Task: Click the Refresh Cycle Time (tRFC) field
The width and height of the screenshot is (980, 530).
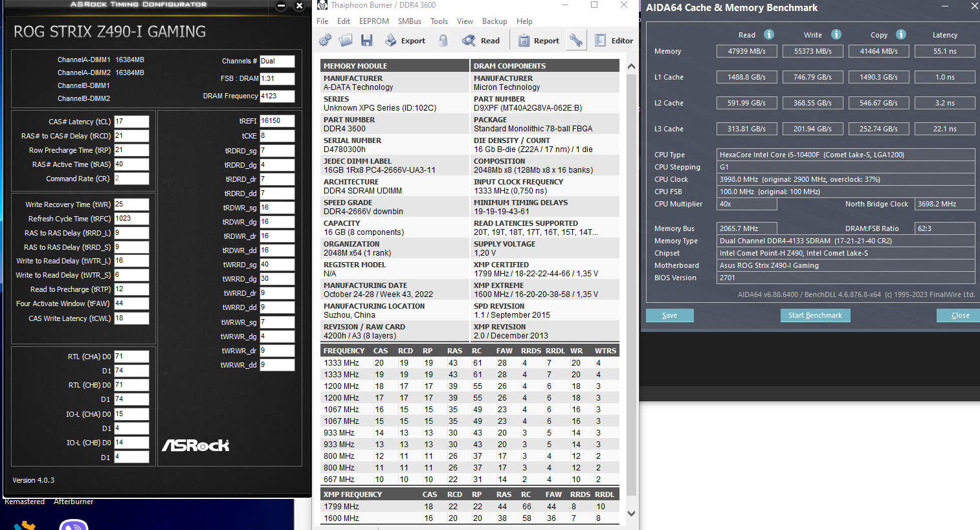Action: [x=132, y=219]
